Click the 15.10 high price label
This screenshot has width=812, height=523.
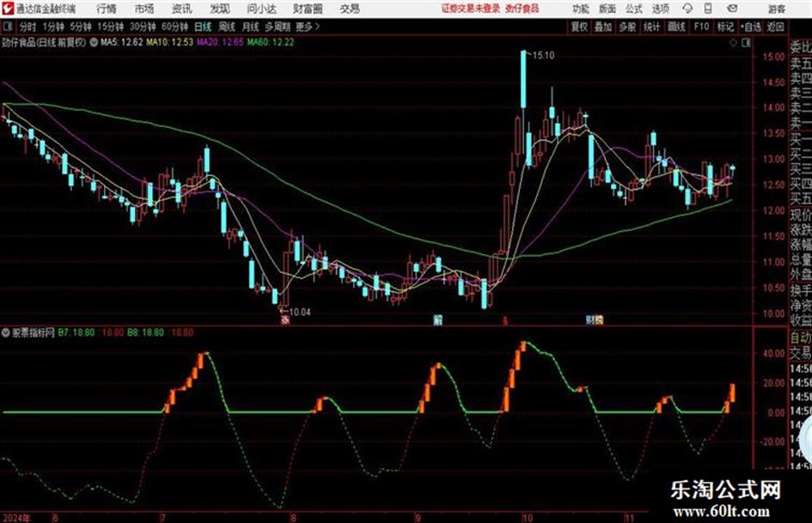[x=543, y=56]
